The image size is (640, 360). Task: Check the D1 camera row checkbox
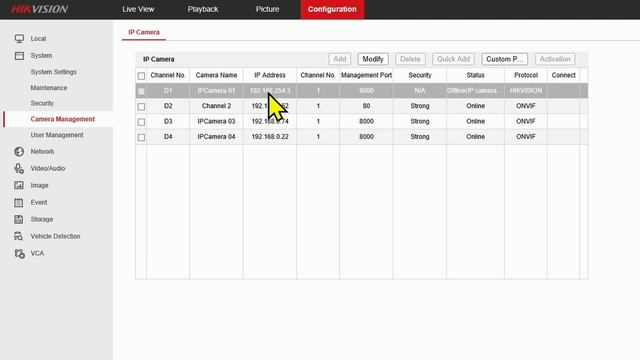tap(141, 91)
